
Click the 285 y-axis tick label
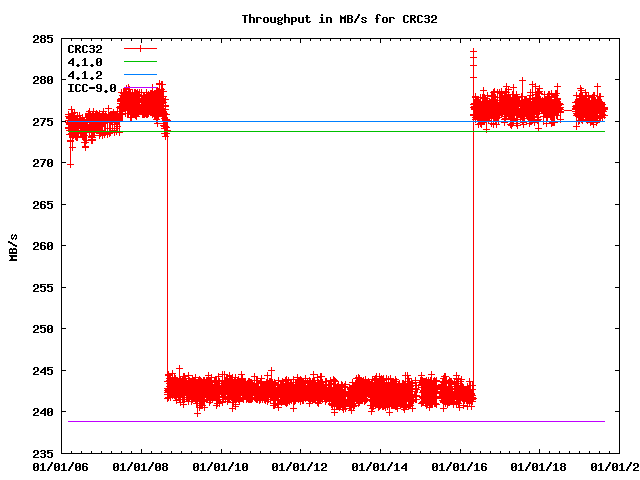43,38
